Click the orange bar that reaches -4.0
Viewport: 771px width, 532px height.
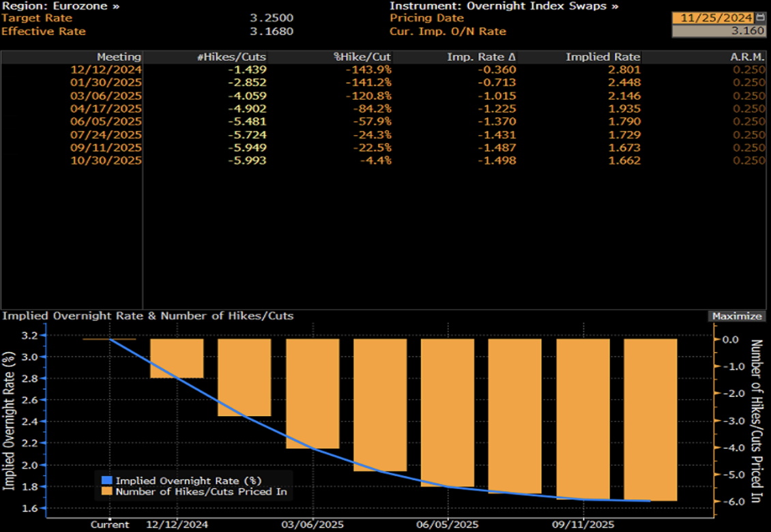coord(312,394)
